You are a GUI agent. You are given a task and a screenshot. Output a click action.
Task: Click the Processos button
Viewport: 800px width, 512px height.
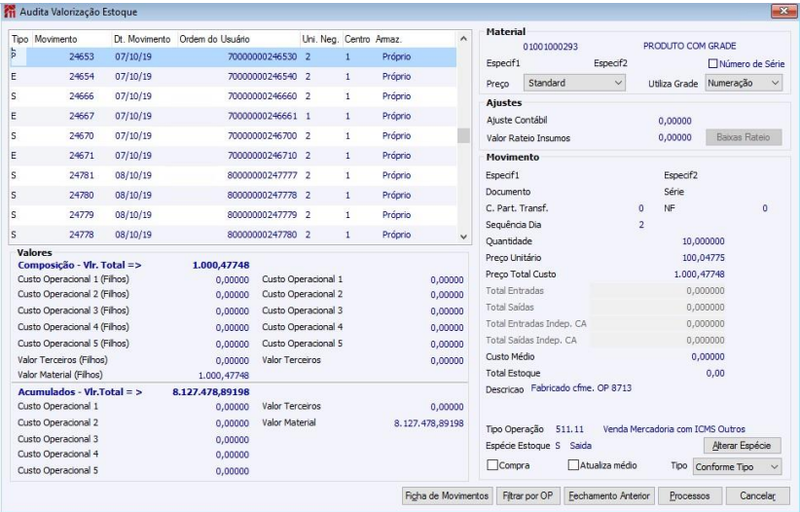690,496
